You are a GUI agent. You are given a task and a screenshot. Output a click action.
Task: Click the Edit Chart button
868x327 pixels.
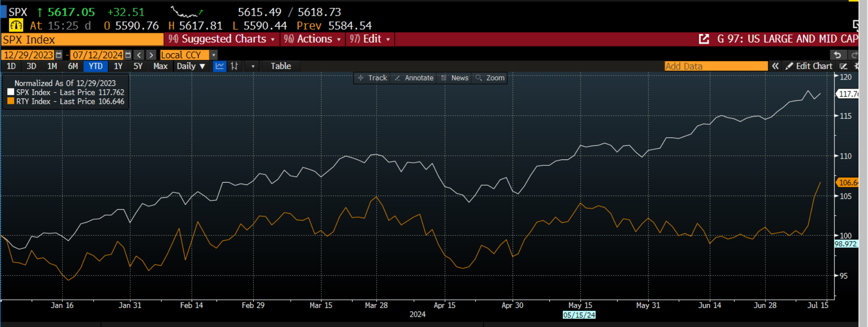(x=809, y=66)
